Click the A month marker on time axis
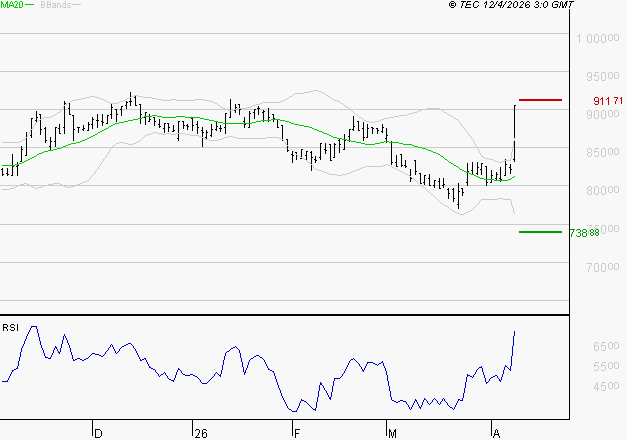627x440 pixels. 496,434
